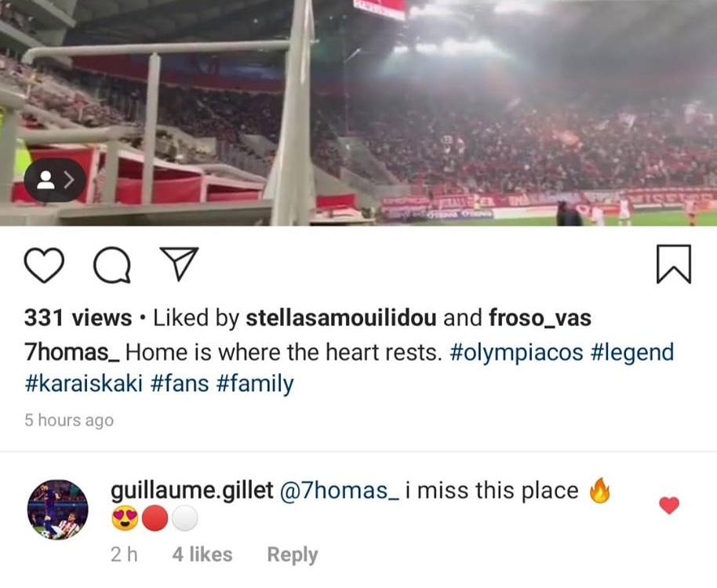
Task: Like the post with the heart icon
Action: tap(44, 264)
